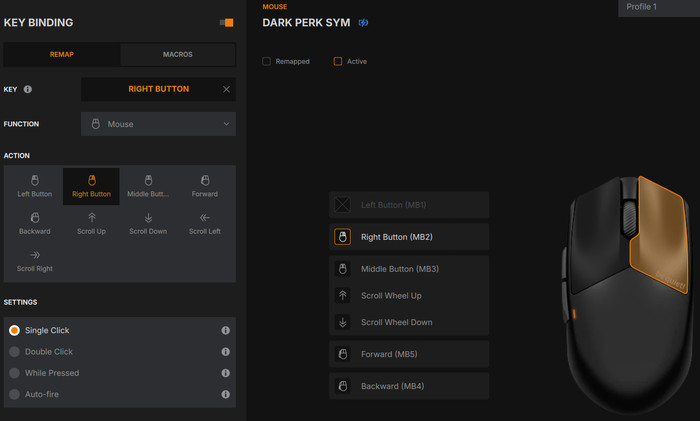Select the Double Click radio option
Screen dimensions: 700x421
click(x=14, y=352)
